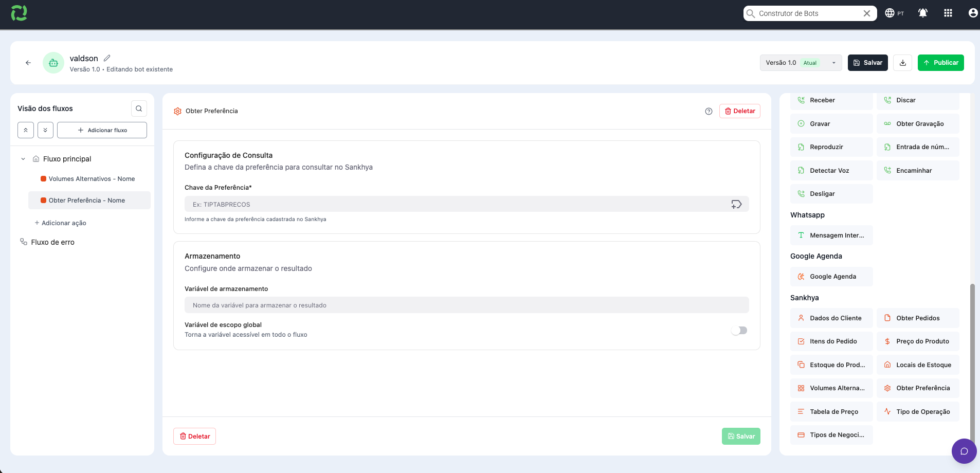Add the Google Agenda action
The width and height of the screenshot is (980, 473).
[x=831, y=277]
